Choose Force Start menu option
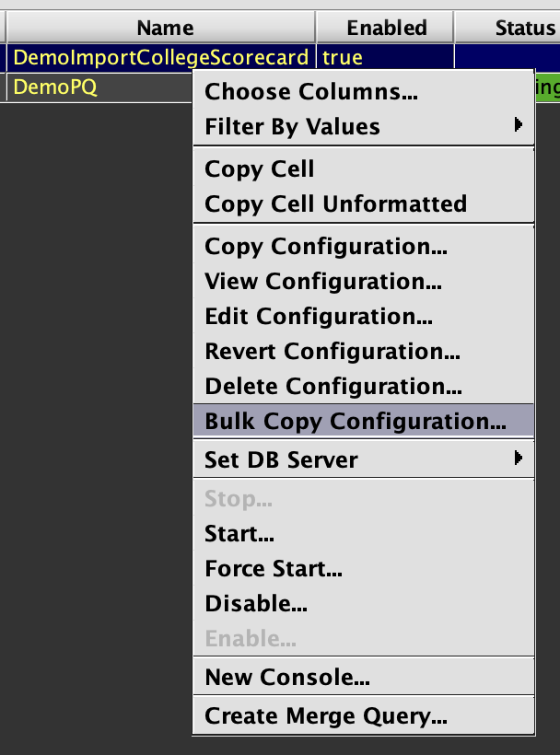The width and height of the screenshot is (560, 755). pyautogui.click(x=274, y=569)
